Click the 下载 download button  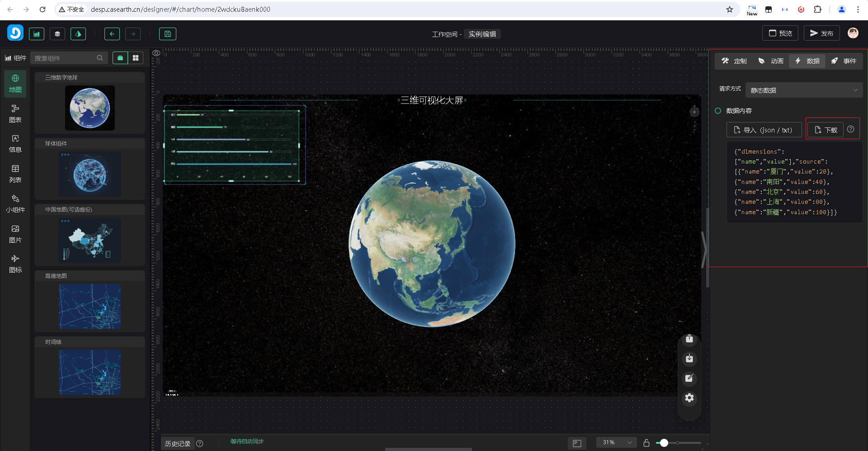tap(826, 130)
